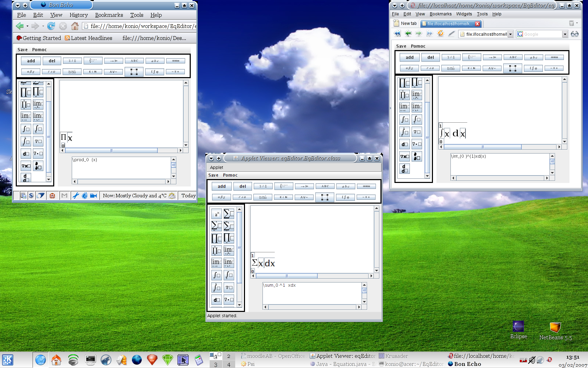Click LaTeX text field with \sum_0 ^1 xdx
This screenshot has width=588, height=368.
[x=312, y=293]
